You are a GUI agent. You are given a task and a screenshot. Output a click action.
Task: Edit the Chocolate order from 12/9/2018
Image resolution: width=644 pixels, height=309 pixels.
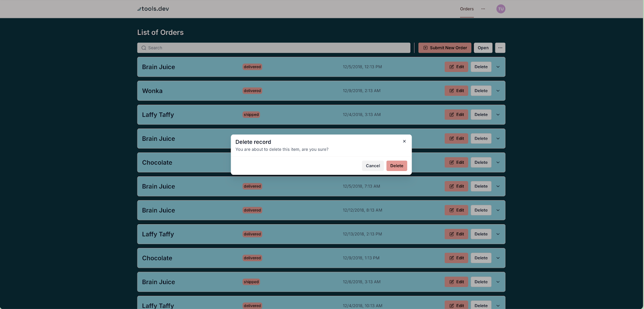[456, 258]
